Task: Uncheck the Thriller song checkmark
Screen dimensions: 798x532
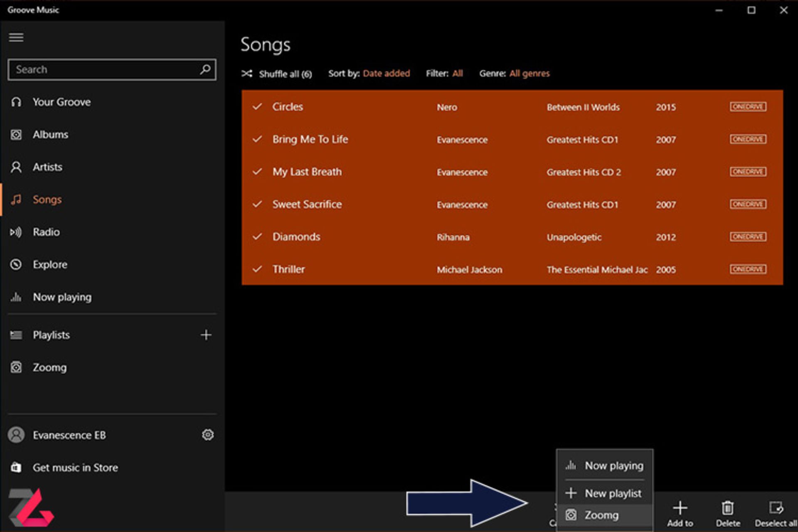Action: (x=257, y=269)
